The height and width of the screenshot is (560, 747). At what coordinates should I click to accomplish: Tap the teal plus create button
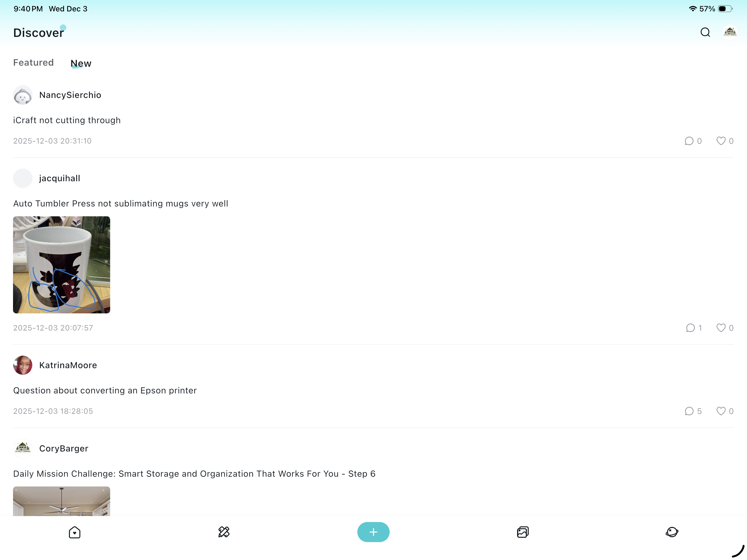tap(373, 532)
